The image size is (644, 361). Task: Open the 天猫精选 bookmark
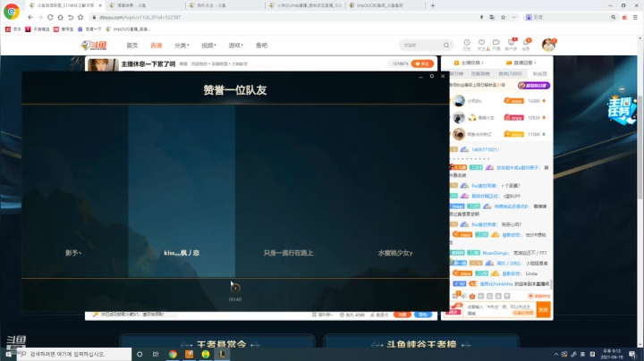coord(38,29)
